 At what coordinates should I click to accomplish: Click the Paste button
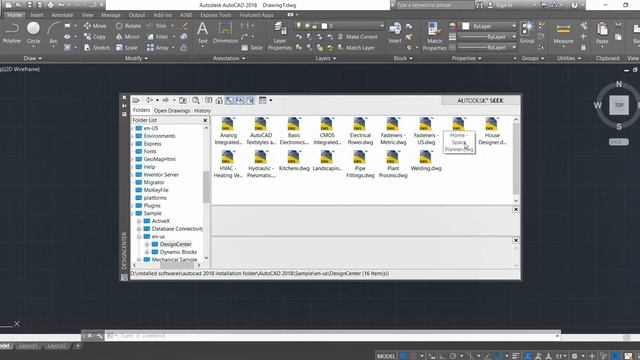point(602,33)
